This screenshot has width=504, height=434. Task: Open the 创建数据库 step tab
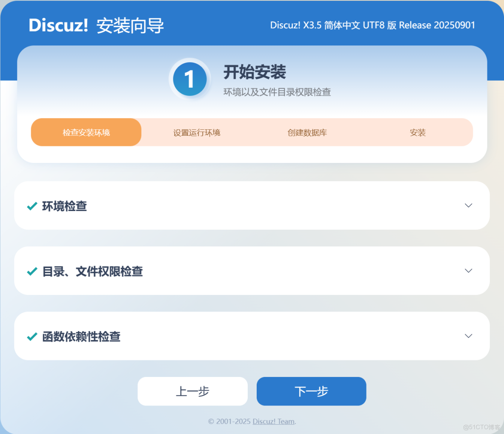click(x=307, y=132)
